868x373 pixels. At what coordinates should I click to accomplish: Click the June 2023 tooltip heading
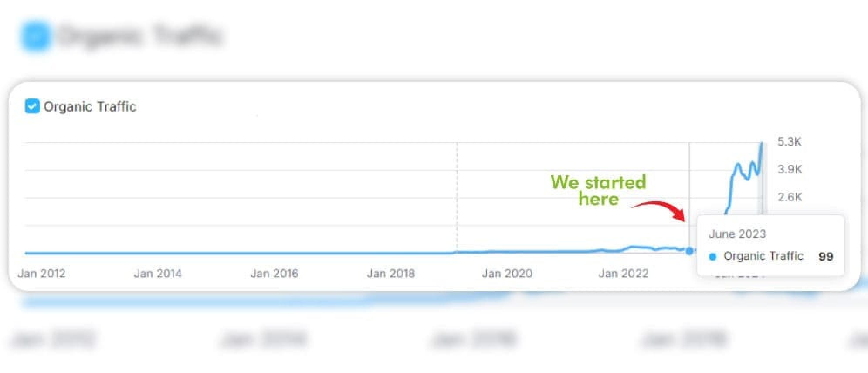pos(737,234)
